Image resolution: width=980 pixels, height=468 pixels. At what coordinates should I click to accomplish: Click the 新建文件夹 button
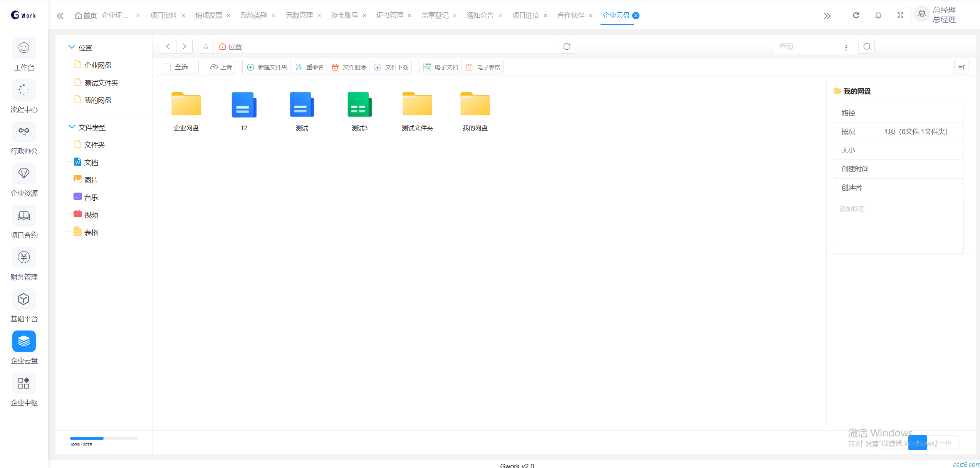267,67
